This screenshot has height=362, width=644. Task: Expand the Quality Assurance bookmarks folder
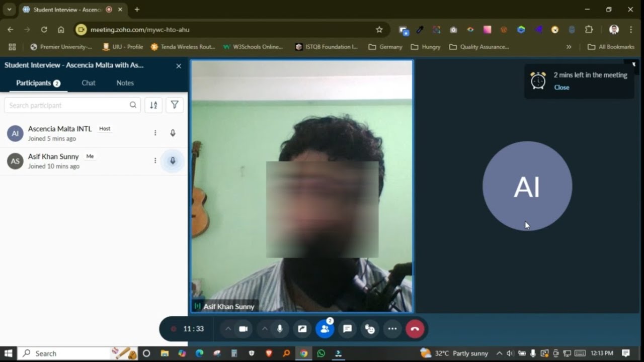coord(479,47)
